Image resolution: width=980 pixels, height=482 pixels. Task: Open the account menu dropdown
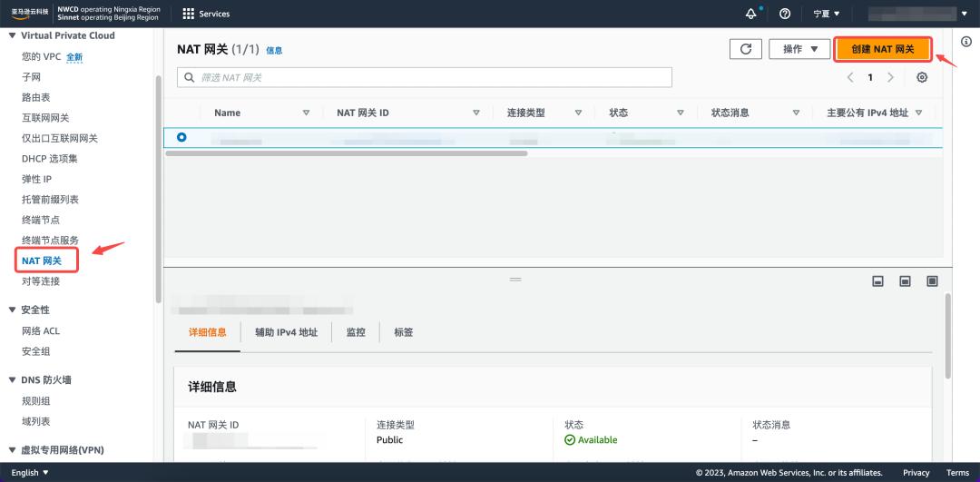coord(918,14)
